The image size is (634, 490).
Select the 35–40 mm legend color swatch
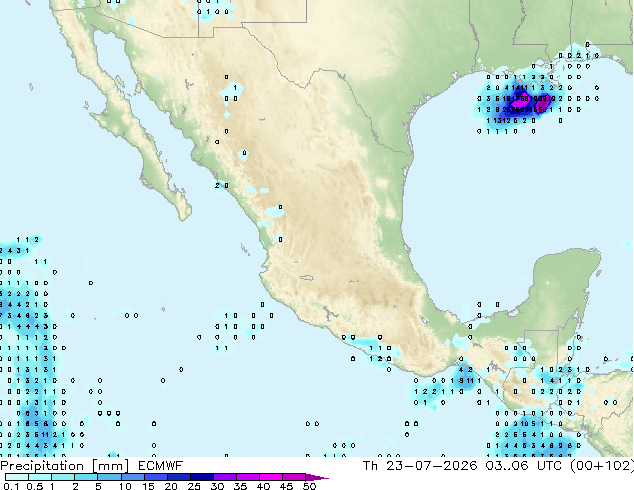(247, 477)
